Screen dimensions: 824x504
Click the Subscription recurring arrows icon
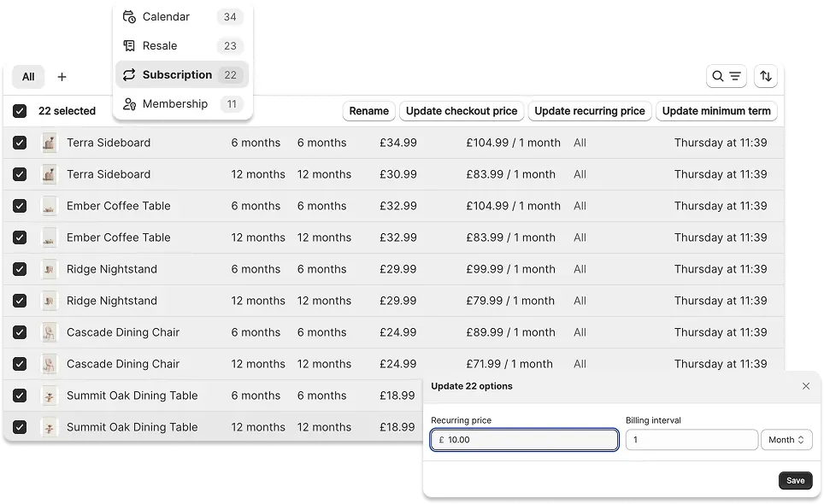click(x=129, y=74)
